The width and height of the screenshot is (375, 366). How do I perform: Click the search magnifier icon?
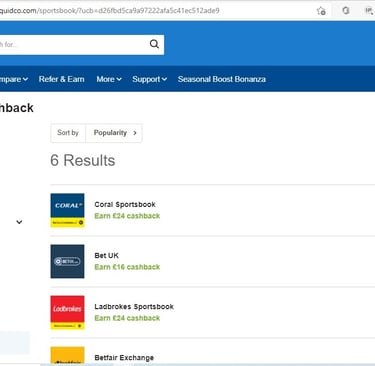tap(154, 44)
